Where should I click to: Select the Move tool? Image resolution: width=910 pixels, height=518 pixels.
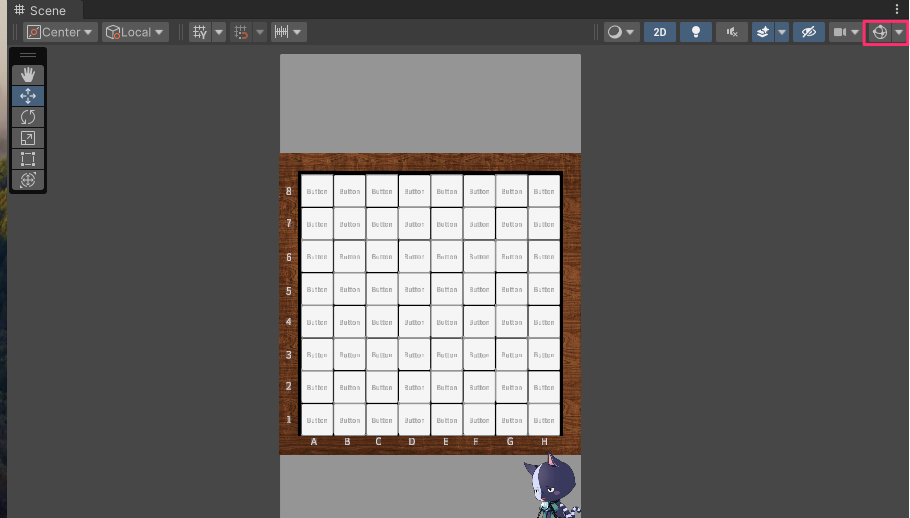28,96
